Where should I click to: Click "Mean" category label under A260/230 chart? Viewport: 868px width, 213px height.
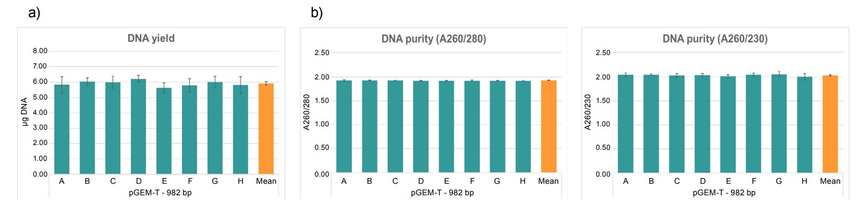830,181
